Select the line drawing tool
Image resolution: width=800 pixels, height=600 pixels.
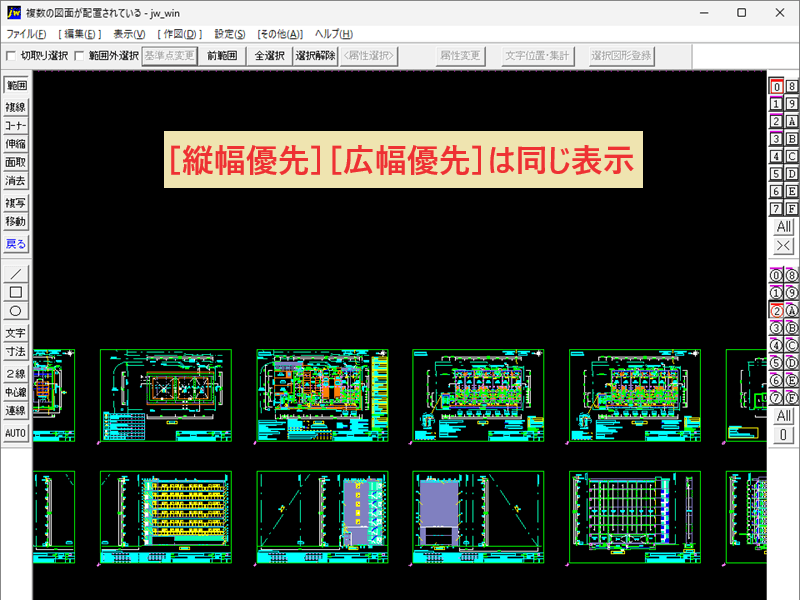click(x=16, y=274)
